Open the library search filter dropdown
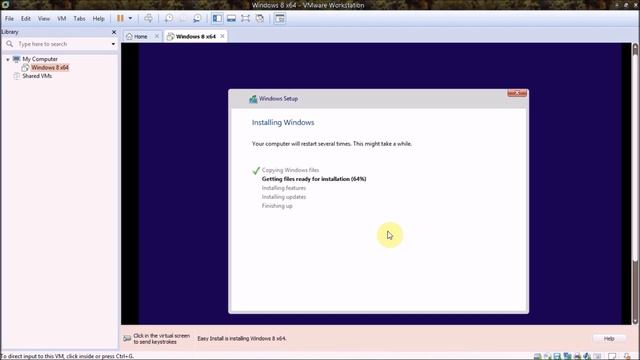This screenshot has height=360, width=640. tap(113, 44)
